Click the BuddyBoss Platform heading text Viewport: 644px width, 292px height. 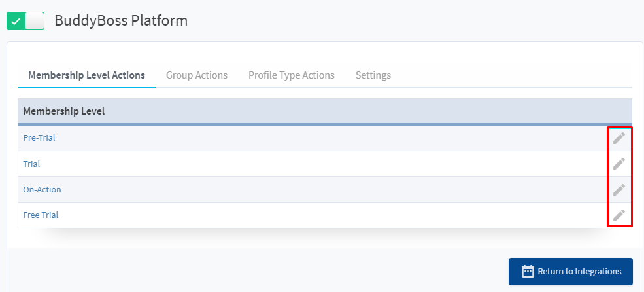[x=121, y=20]
